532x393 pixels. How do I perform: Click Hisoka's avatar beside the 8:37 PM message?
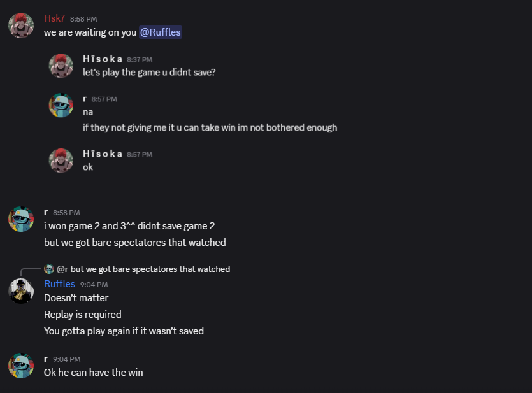(x=61, y=66)
